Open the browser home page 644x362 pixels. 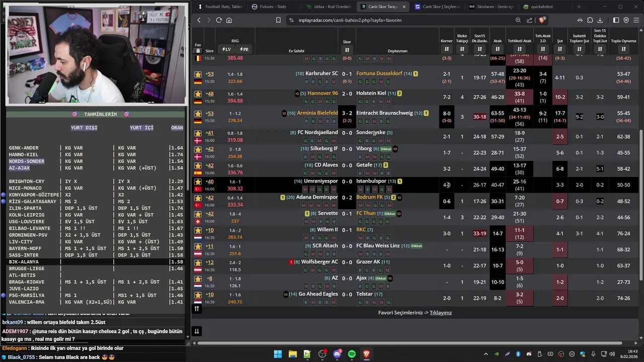click(x=229, y=20)
